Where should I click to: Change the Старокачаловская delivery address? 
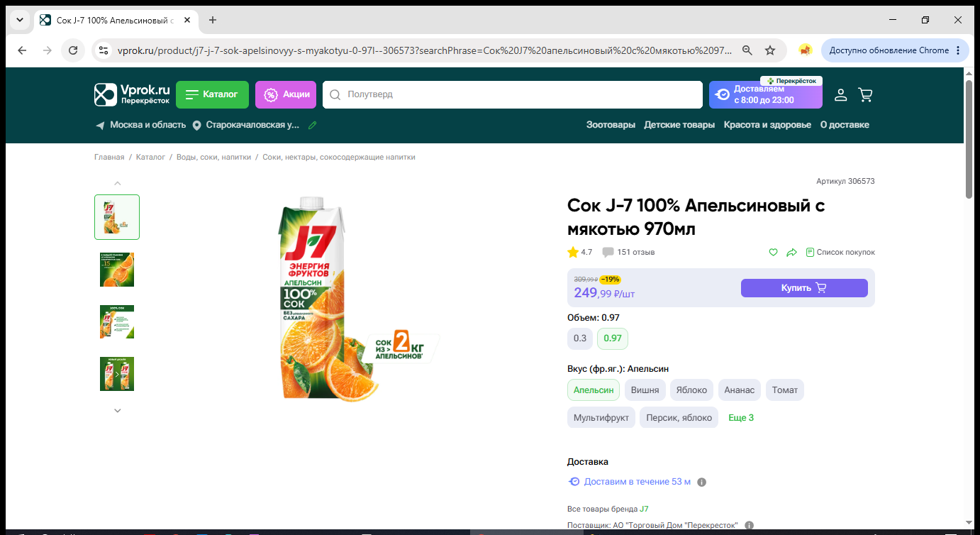pos(246,125)
